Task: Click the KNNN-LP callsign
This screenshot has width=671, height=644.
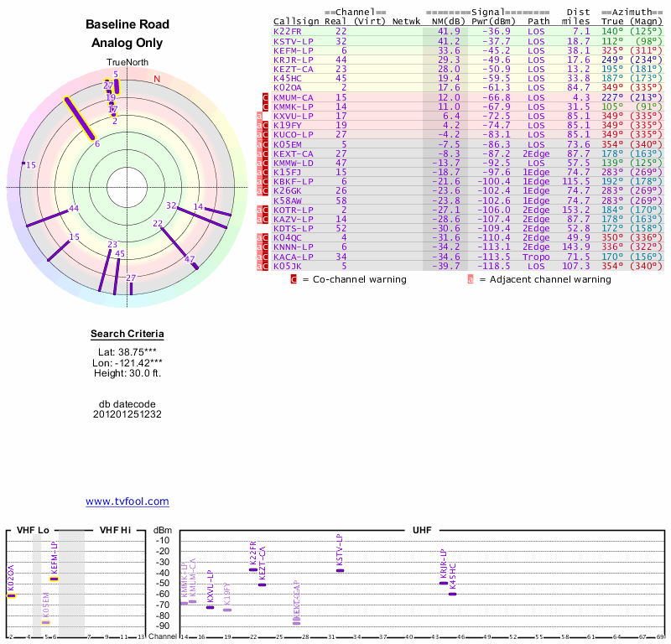Action: 294,247
